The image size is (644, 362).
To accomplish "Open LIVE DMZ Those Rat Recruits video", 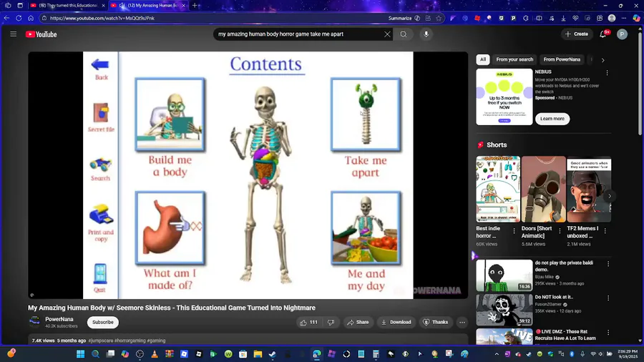I will tap(504, 336).
